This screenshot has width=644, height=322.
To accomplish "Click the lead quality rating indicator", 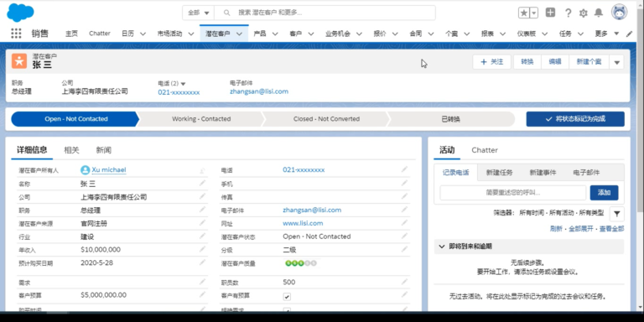I will 301,263.
